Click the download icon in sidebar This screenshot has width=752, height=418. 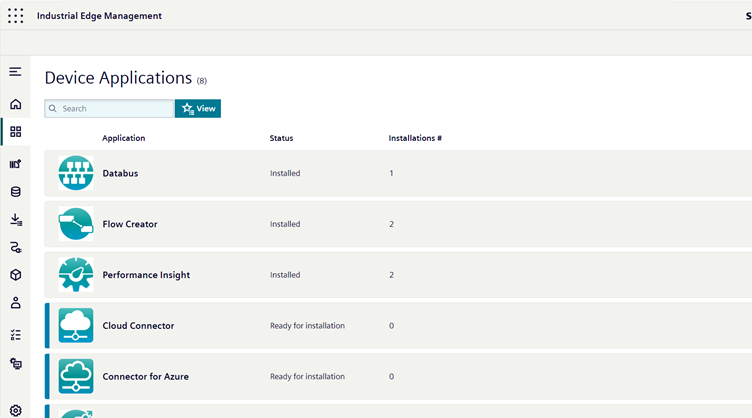coord(15,219)
